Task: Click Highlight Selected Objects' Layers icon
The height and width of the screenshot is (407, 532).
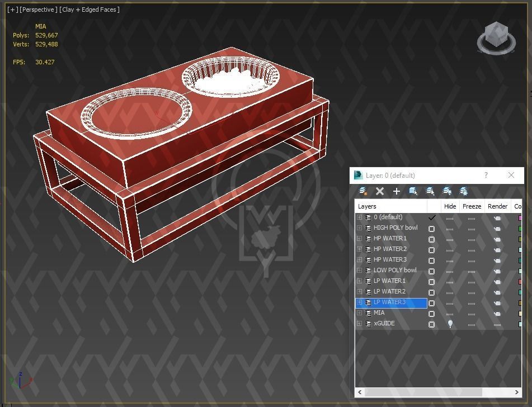Action: 430,191
